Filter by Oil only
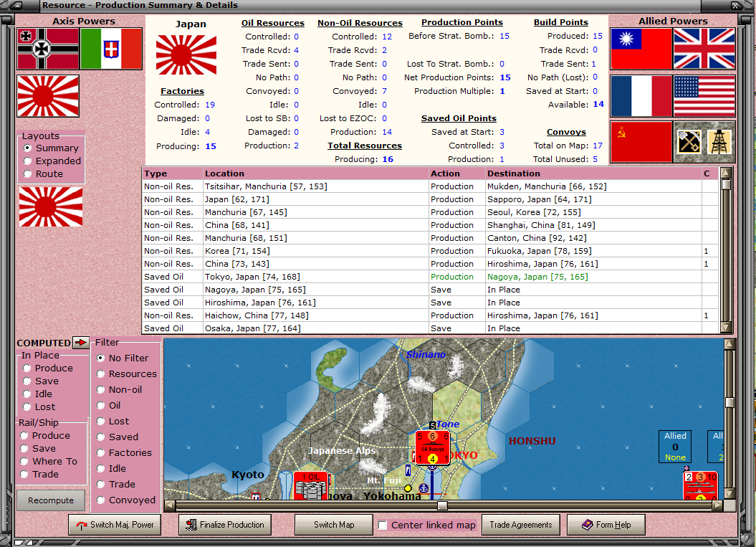756x547 pixels. 101,405
